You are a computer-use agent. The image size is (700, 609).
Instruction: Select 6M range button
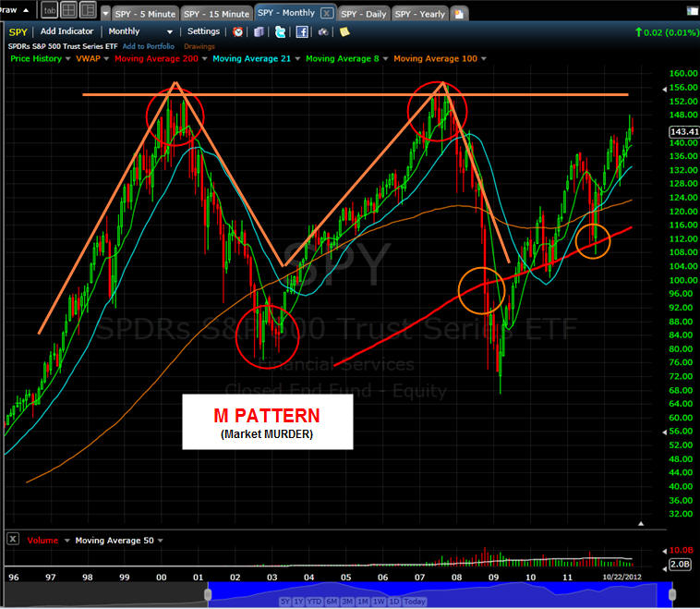[x=332, y=602]
